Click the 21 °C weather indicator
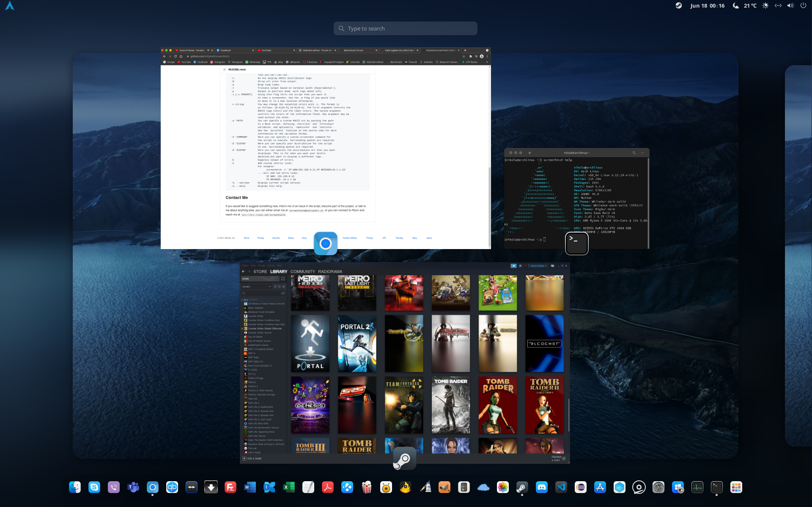Viewport: 812px width, 507px height. 744,5
